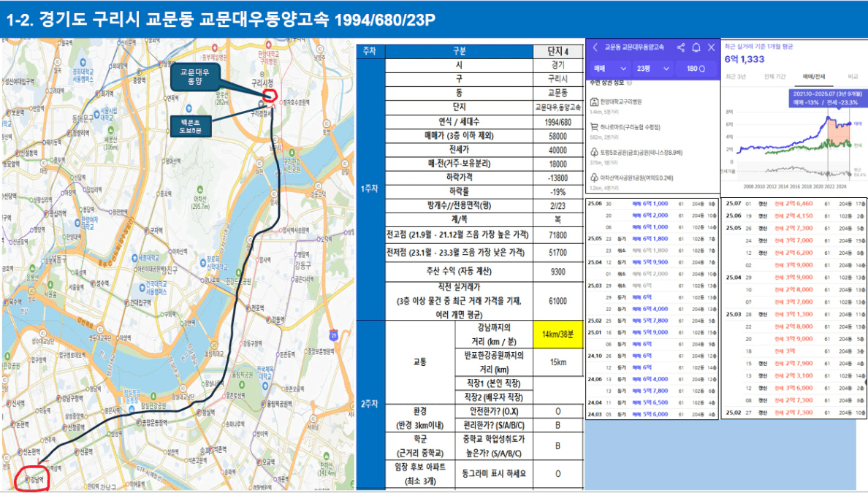Screen dimensions: 868x493
Task: Click the back arrow beside 교문동 교문대우동양고속
Action: 595,47
